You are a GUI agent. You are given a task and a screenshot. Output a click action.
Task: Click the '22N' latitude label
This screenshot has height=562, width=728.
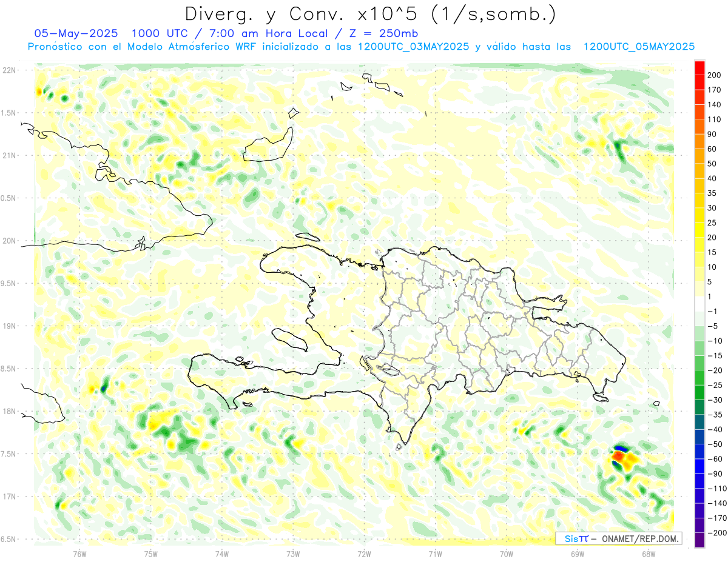click(10, 70)
